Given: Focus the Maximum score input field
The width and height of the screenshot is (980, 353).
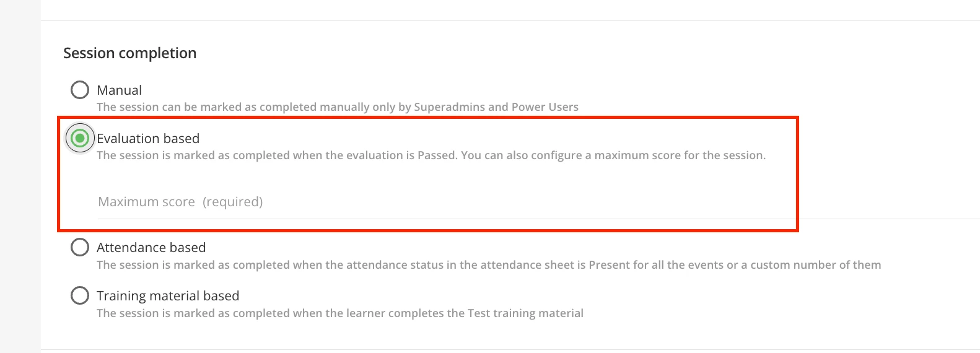Looking at the screenshot, I should (x=434, y=203).
